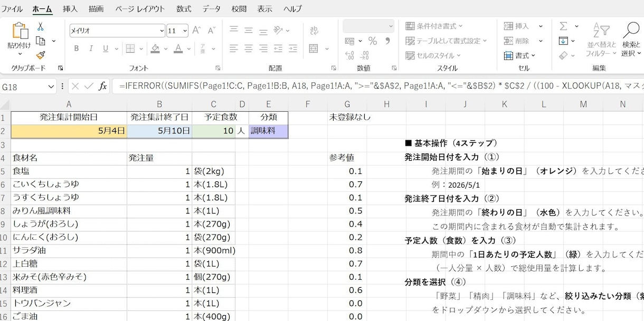Click the Copy icon in the clipboard group
The width and height of the screenshot is (644, 321).
coord(41,41)
